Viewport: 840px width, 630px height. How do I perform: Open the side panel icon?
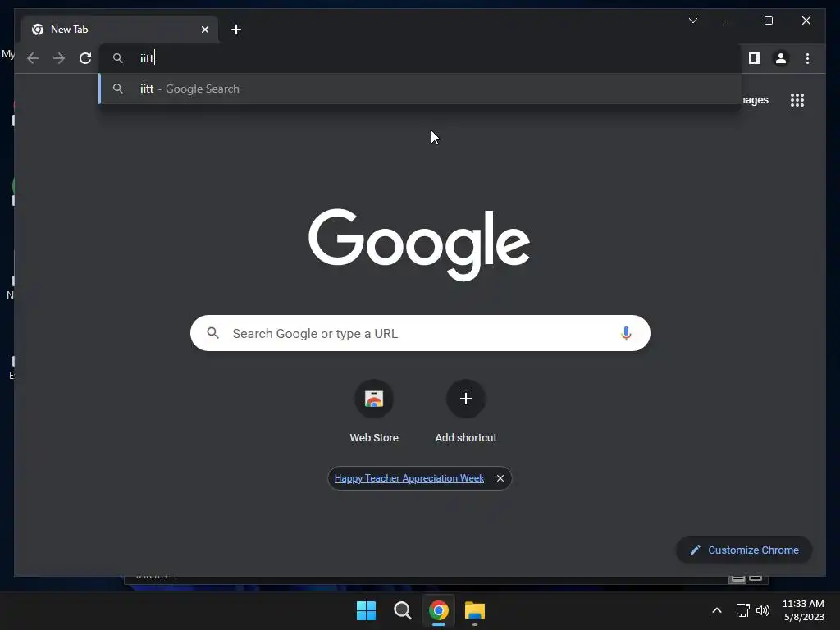coord(755,58)
